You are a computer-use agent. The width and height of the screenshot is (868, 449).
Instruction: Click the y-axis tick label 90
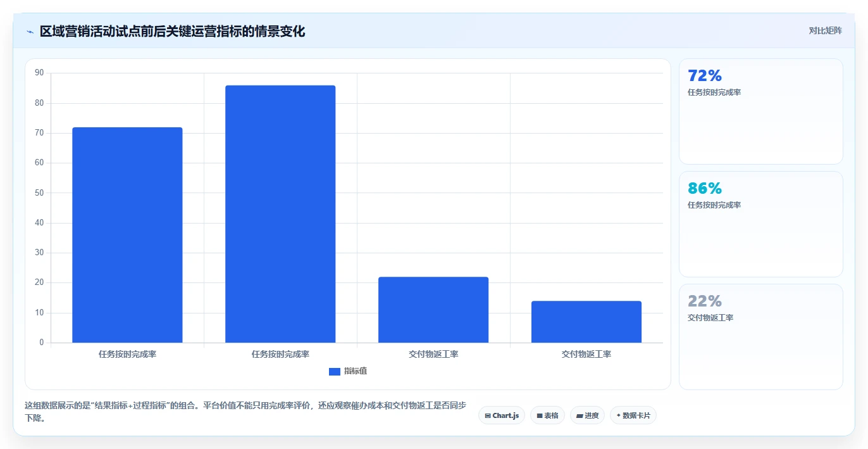click(x=39, y=73)
